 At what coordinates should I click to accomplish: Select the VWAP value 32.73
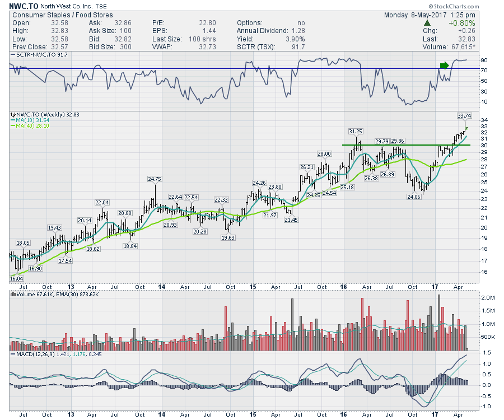point(207,47)
